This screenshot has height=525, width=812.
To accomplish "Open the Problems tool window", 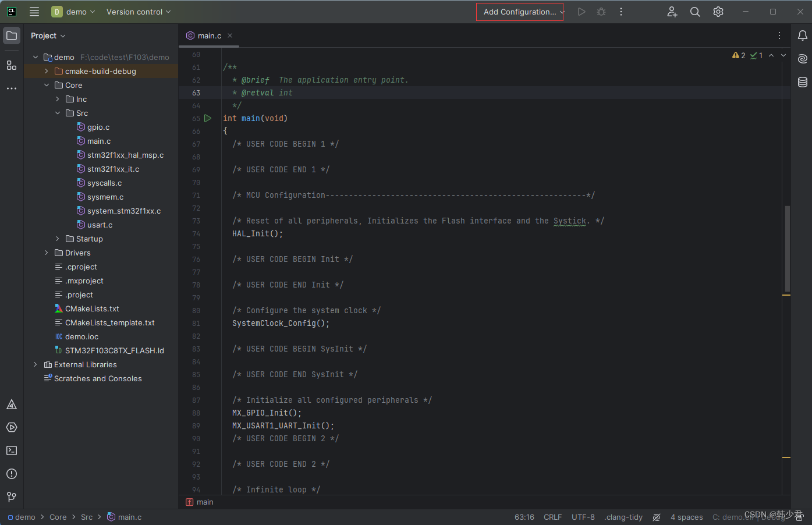I will 12,474.
